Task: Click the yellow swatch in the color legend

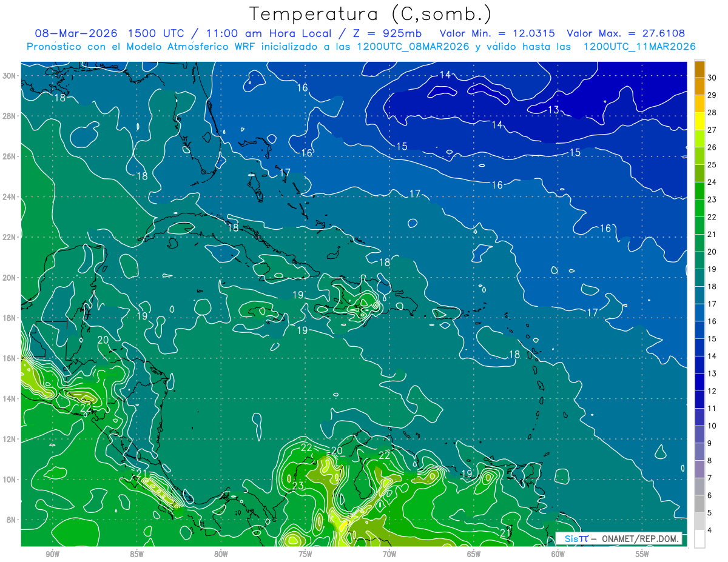Action: click(x=699, y=121)
